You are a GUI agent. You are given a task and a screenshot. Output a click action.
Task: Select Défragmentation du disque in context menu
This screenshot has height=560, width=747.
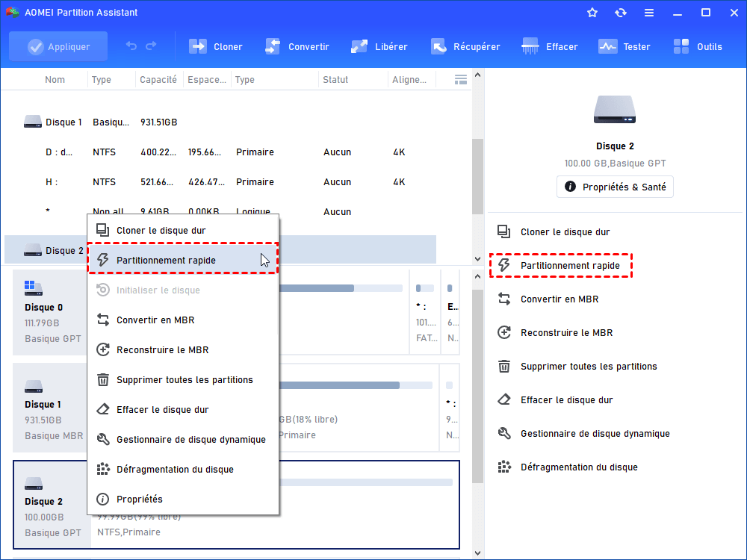pyautogui.click(x=183, y=469)
